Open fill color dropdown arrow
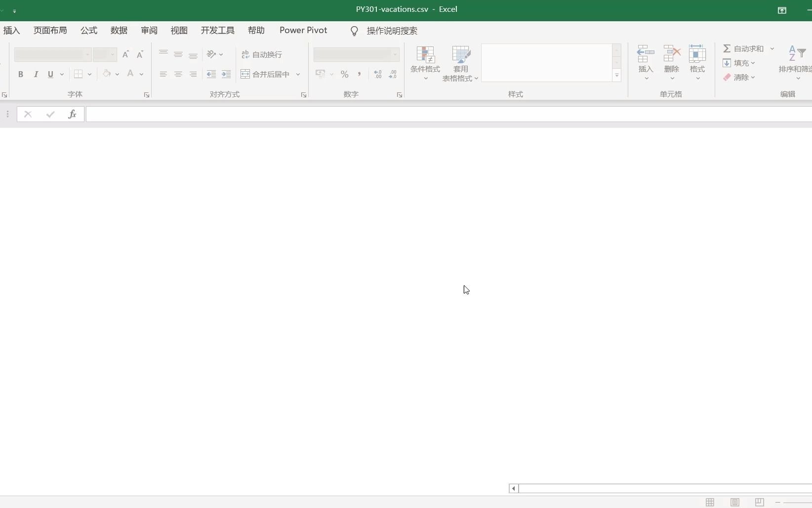812x508 pixels. pyautogui.click(x=117, y=74)
